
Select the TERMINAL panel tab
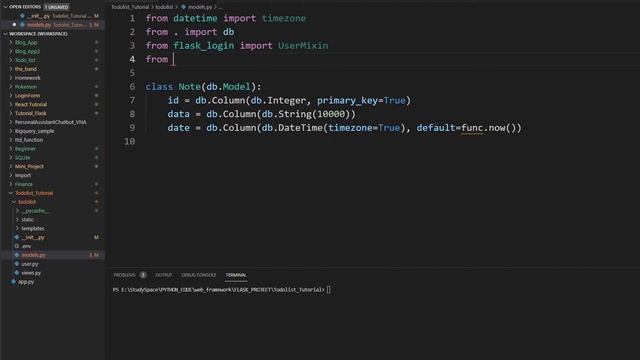click(x=236, y=275)
